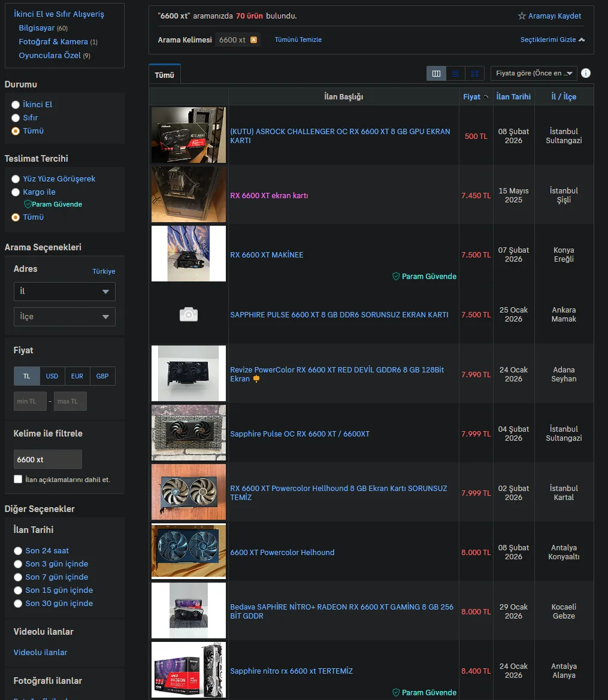Select Tümü under Teslimat Tercihi
The height and width of the screenshot is (700, 608).
(16, 217)
